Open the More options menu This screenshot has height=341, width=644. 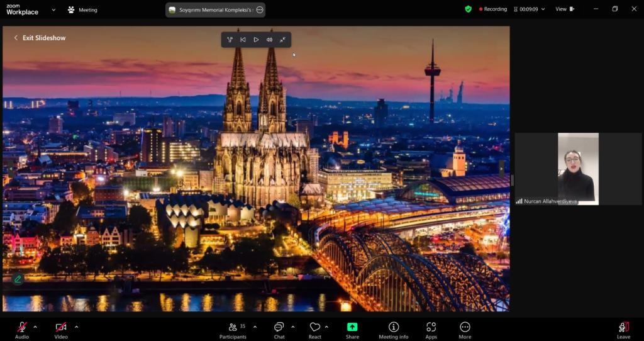465,327
